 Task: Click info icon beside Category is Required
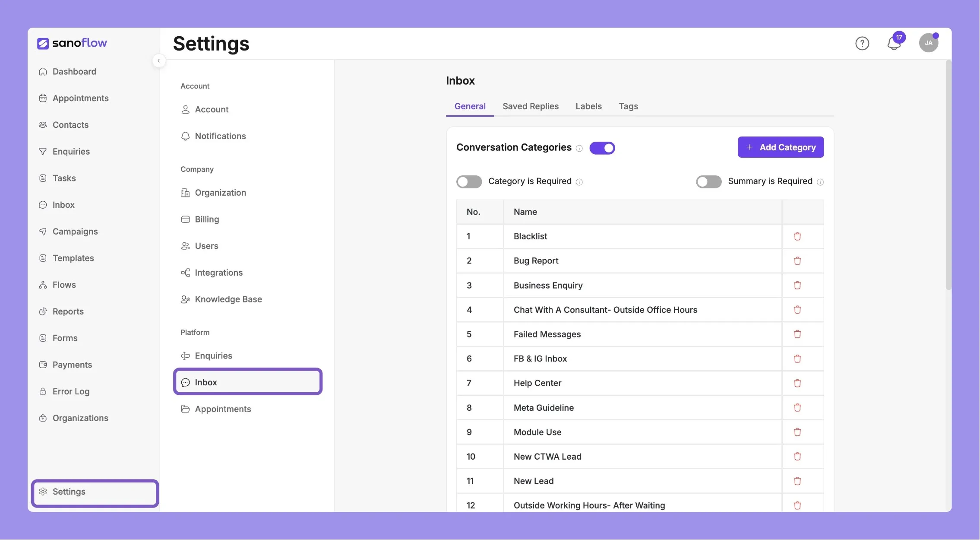tap(579, 182)
